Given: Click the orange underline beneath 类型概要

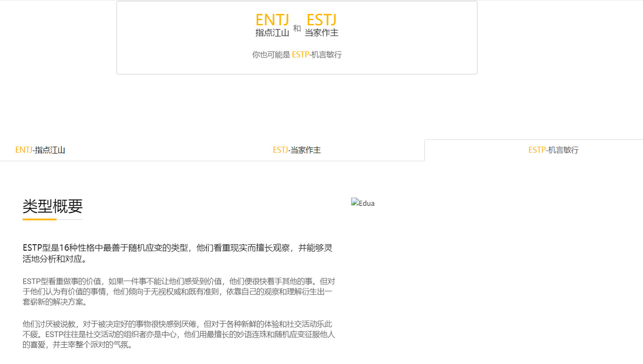Looking at the screenshot, I should [x=39, y=219].
